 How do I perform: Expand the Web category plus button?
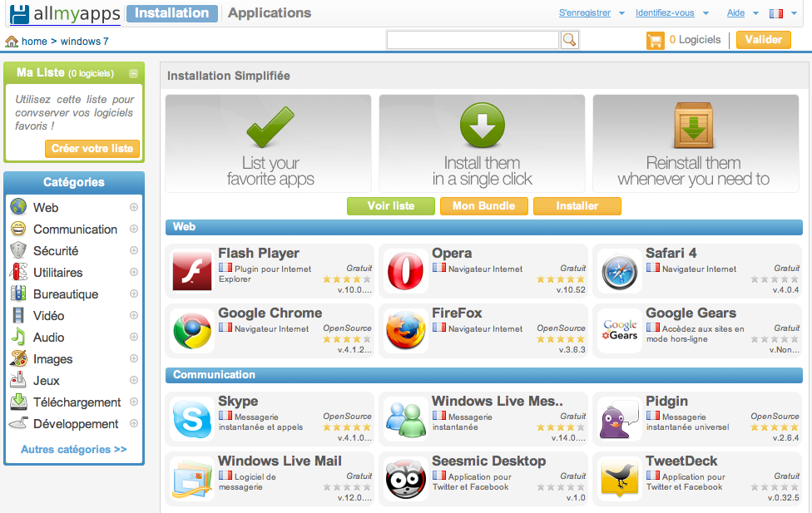click(x=134, y=207)
